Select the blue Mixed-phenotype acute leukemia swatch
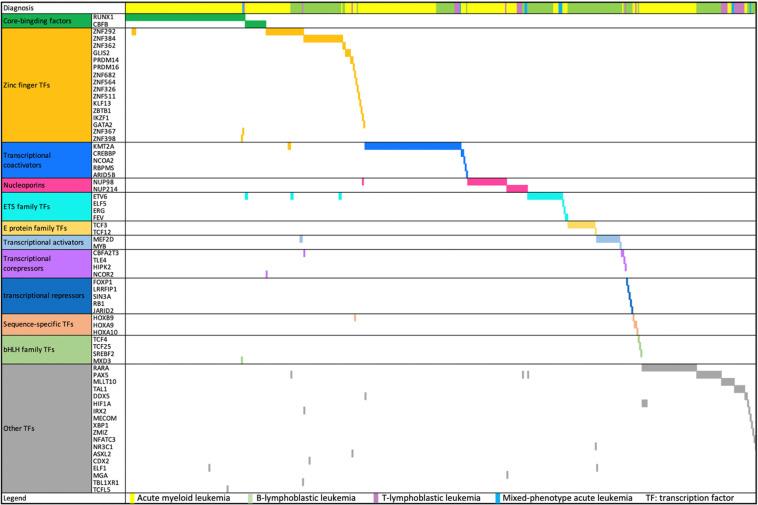This screenshot has width=758, height=505. [497, 497]
